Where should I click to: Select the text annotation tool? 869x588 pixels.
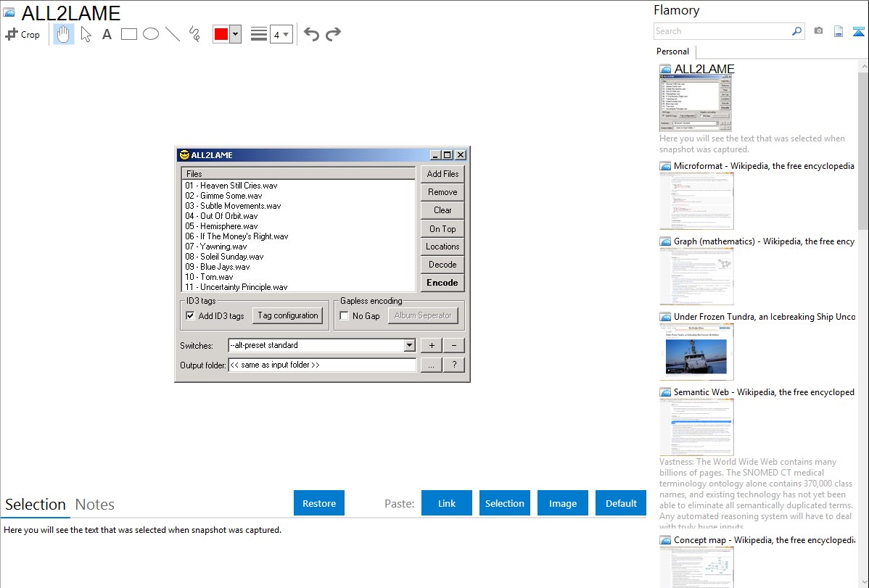point(107,34)
